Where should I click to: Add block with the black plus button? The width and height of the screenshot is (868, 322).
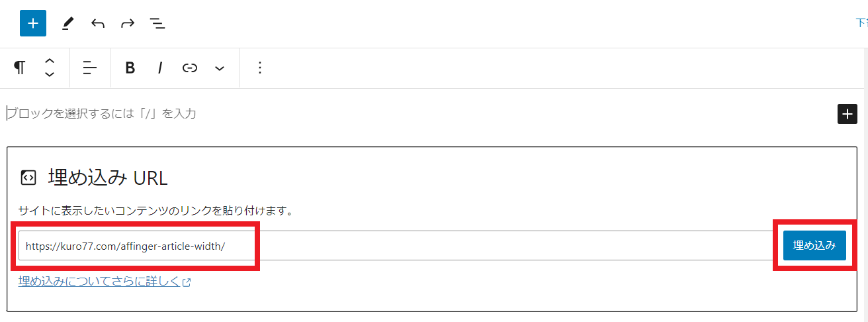[x=847, y=114]
